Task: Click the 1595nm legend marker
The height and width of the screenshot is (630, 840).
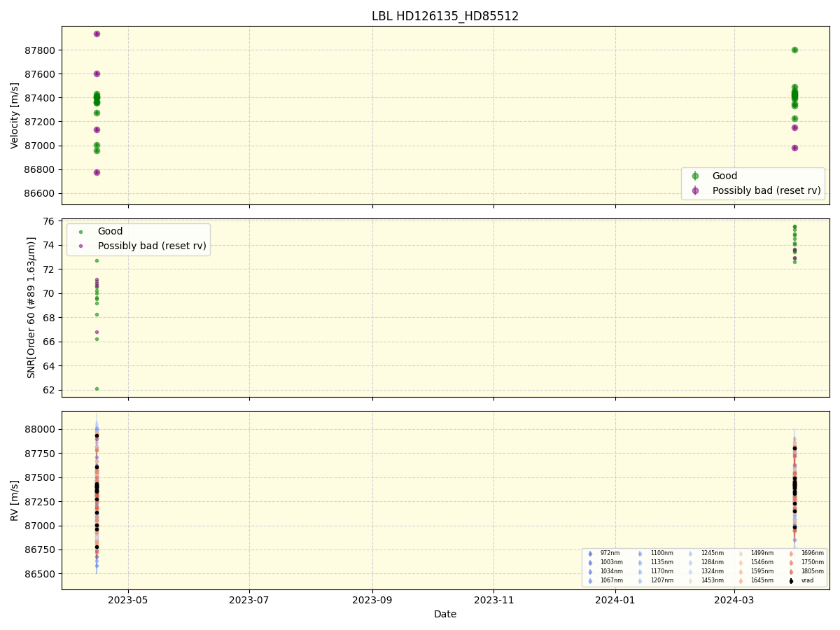Action: [x=741, y=571]
